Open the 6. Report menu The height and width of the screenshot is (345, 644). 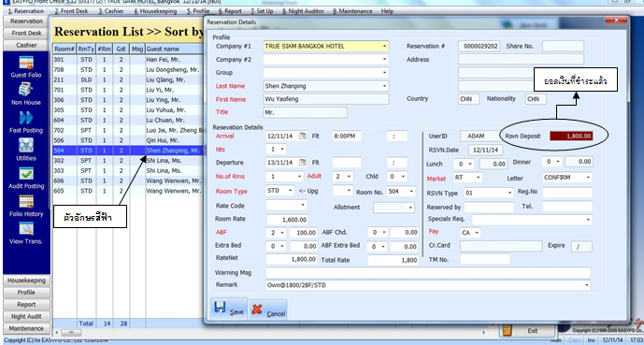click(230, 11)
